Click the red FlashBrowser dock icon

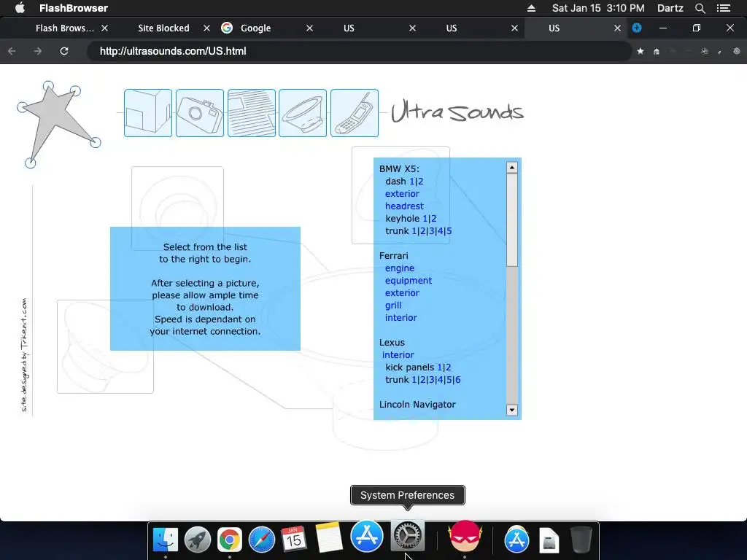point(465,537)
